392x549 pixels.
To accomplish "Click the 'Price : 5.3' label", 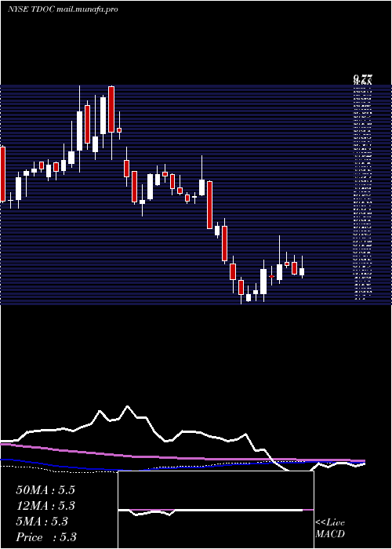I will (46, 537).
